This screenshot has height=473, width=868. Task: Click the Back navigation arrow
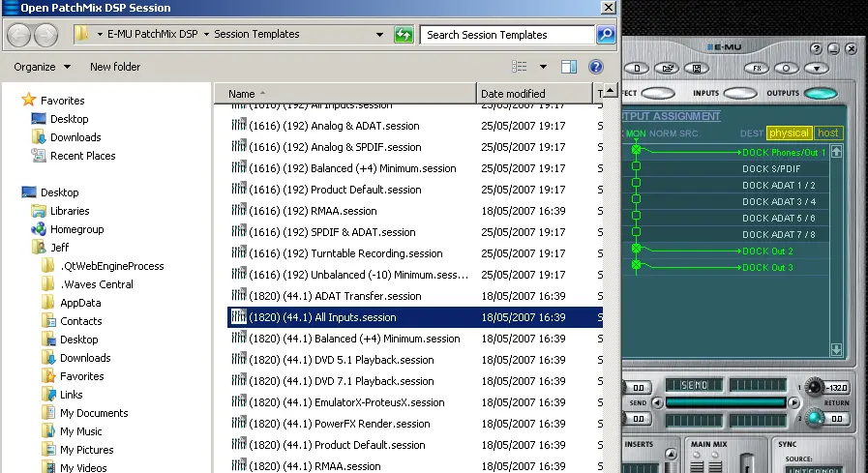tap(19, 36)
